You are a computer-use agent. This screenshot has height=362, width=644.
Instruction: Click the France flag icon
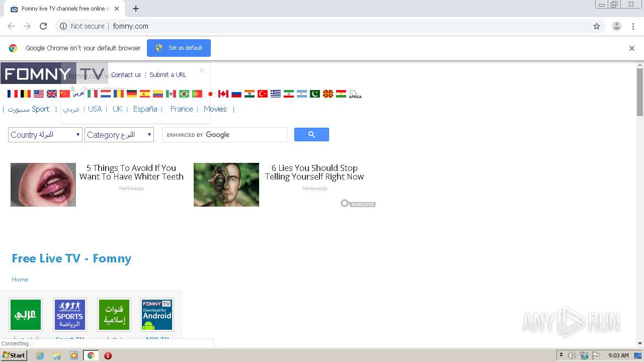pyautogui.click(x=13, y=94)
